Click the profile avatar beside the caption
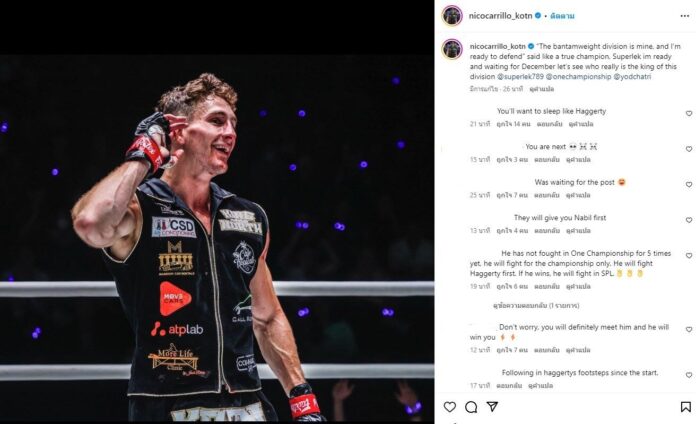 tap(452, 49)
